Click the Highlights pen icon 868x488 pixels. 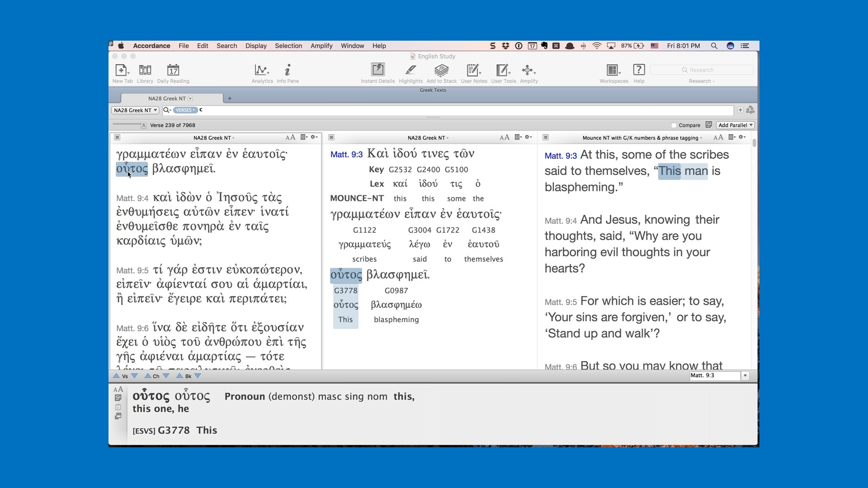(410, 70)
